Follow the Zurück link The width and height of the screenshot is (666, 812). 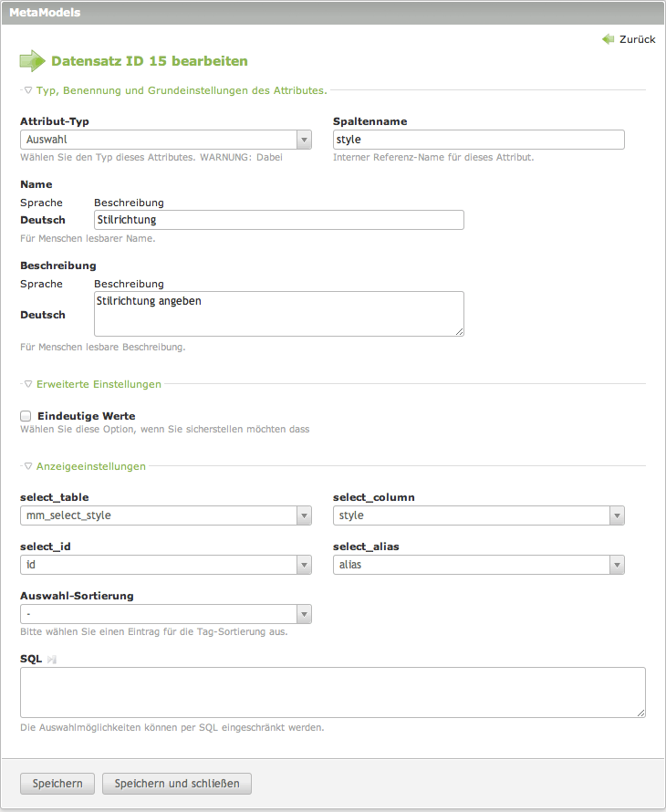click(x=637, y=39)
